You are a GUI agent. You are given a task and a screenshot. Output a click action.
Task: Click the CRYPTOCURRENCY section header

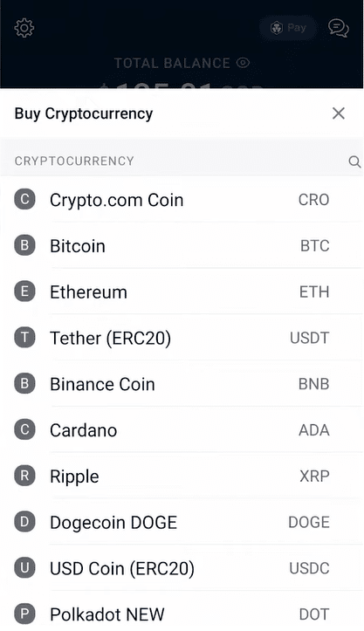pyautogui.click(x=74, y=161)
